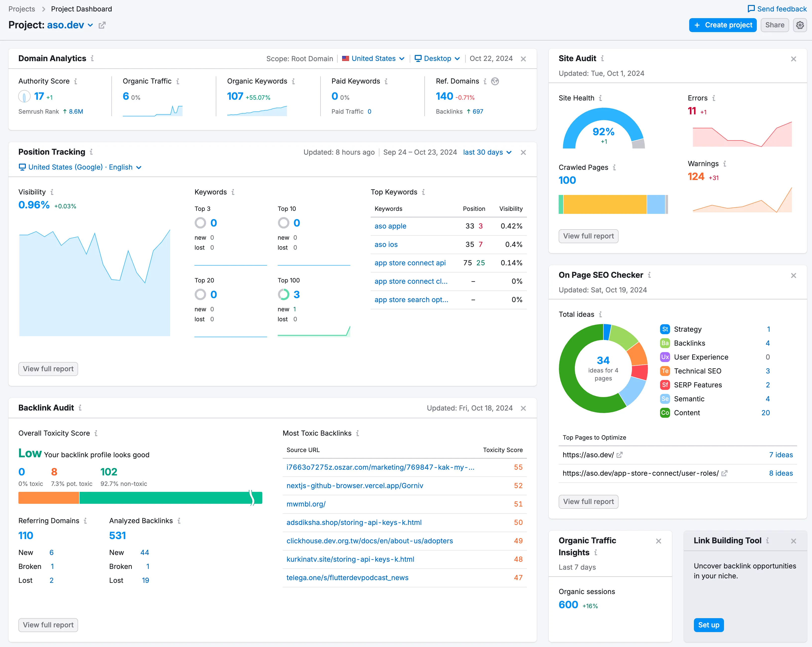Click the Content category icon in SEO Checker
Image resolution: width=812 pixels, height=647 pixels.
coord(665,413)
